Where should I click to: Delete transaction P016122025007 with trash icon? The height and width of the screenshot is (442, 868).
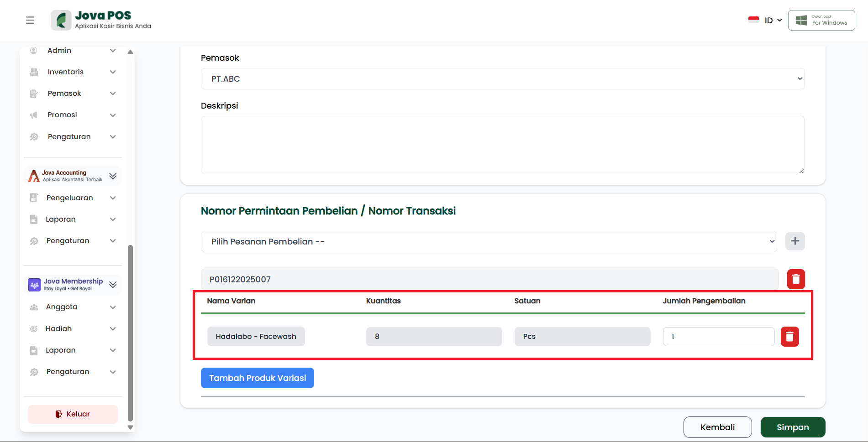(x=795, y=279)
